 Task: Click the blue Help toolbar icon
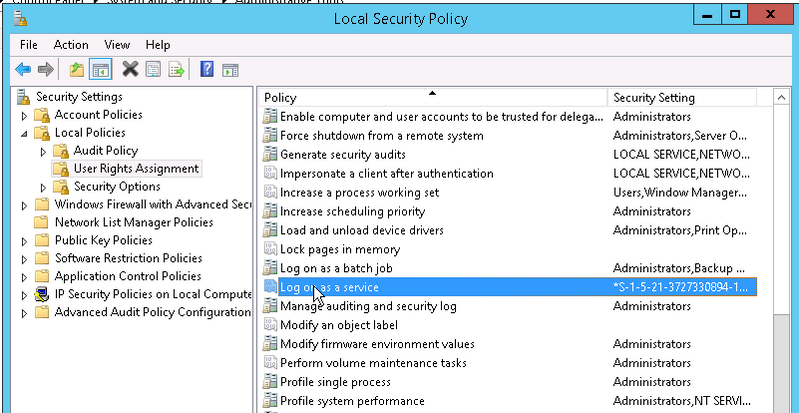[207, 69]
